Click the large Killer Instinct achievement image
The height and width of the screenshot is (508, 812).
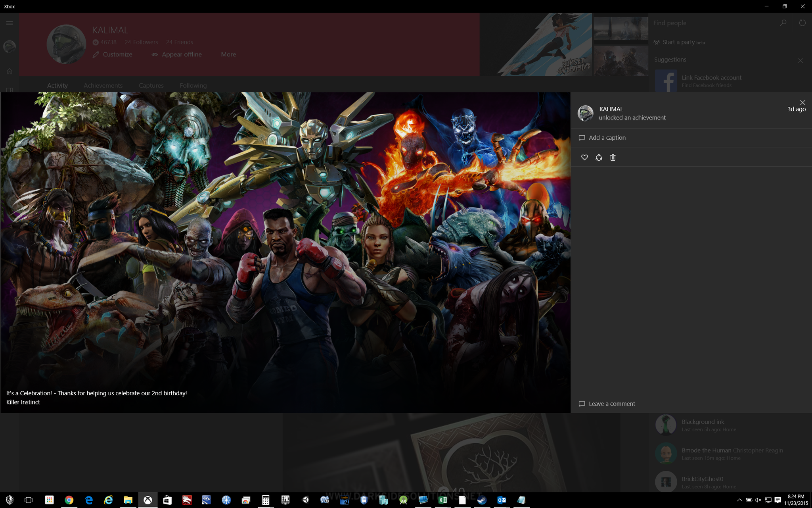(x=285, y=252)
